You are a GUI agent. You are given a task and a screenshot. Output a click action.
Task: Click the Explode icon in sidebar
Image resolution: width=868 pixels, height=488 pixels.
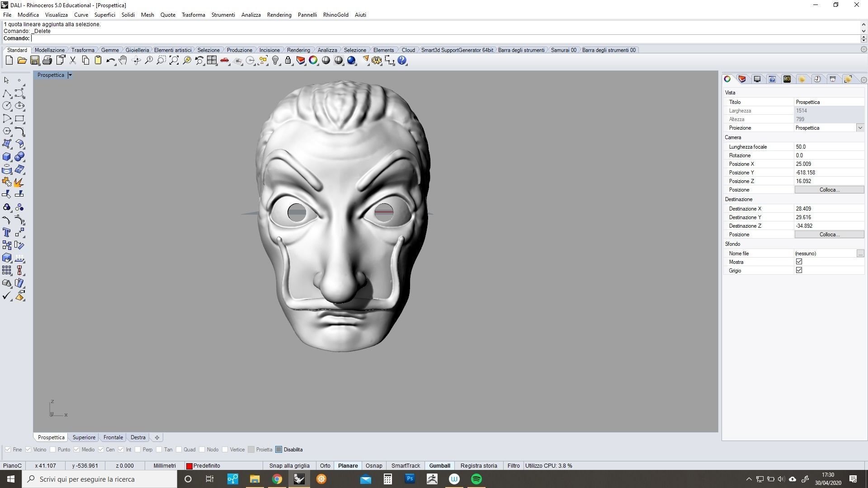pyautogui.click(x=19, y=182)
